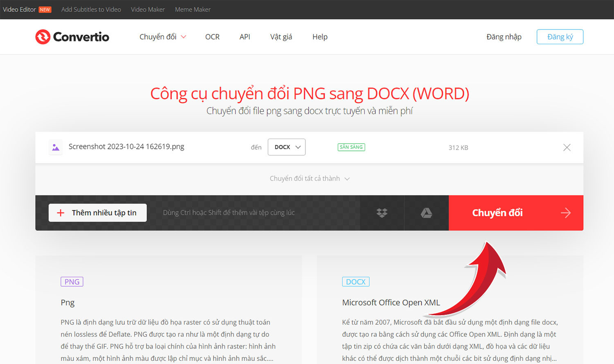The height and width of the screenshot is (364, 614).
Task: Open Dropbox file source icon
Action: (x=382, y=213)
